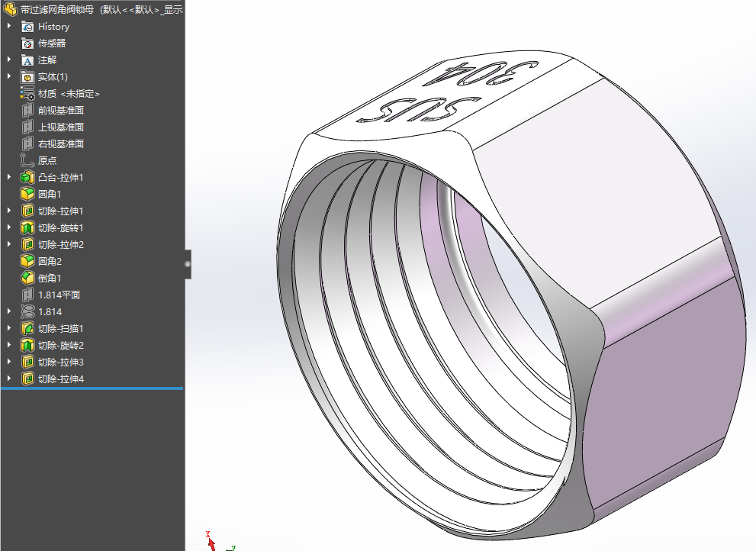The height and width of the screenshot is (551, 756).
Task: Click the part name 带过滤网角阀锁母
Action: coord(57,9)
